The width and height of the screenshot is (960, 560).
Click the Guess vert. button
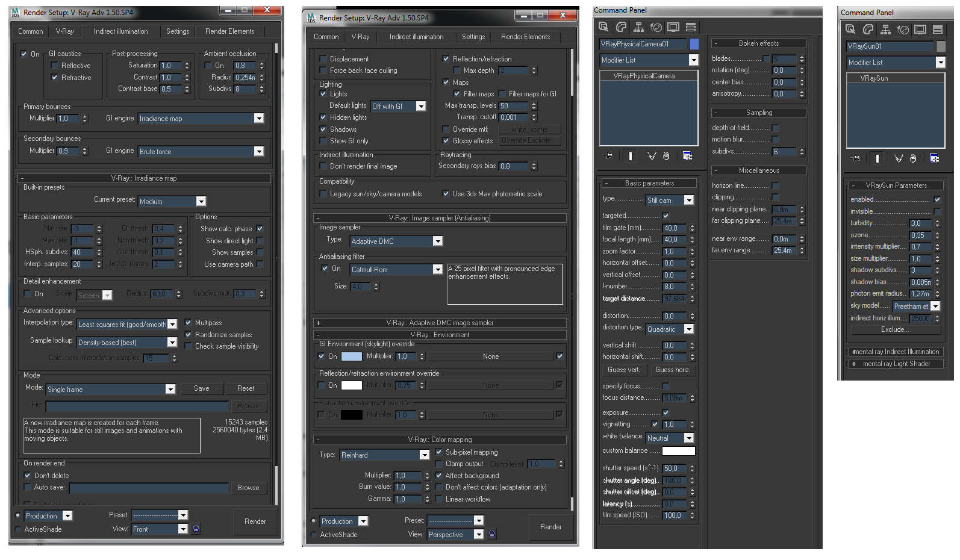click(624, 370)
